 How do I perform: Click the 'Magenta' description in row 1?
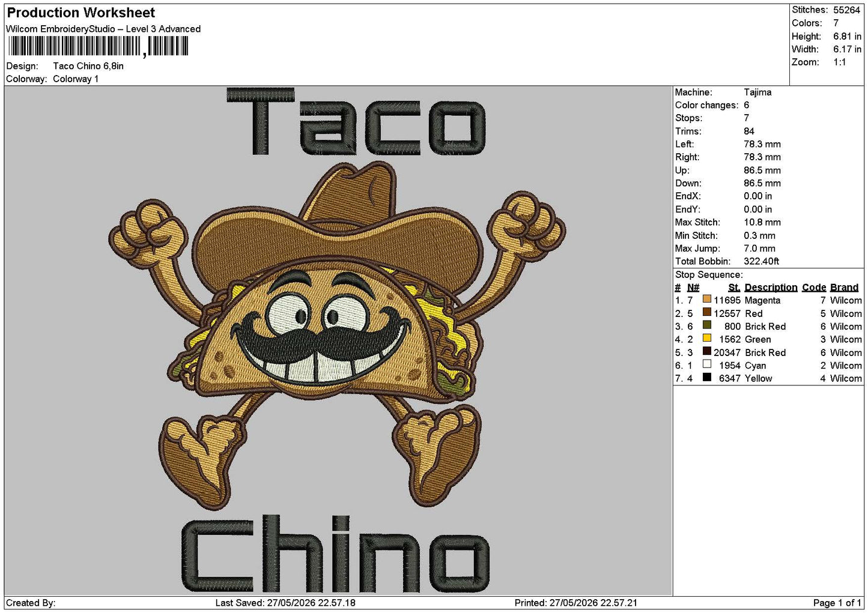(x=762, y=300)
